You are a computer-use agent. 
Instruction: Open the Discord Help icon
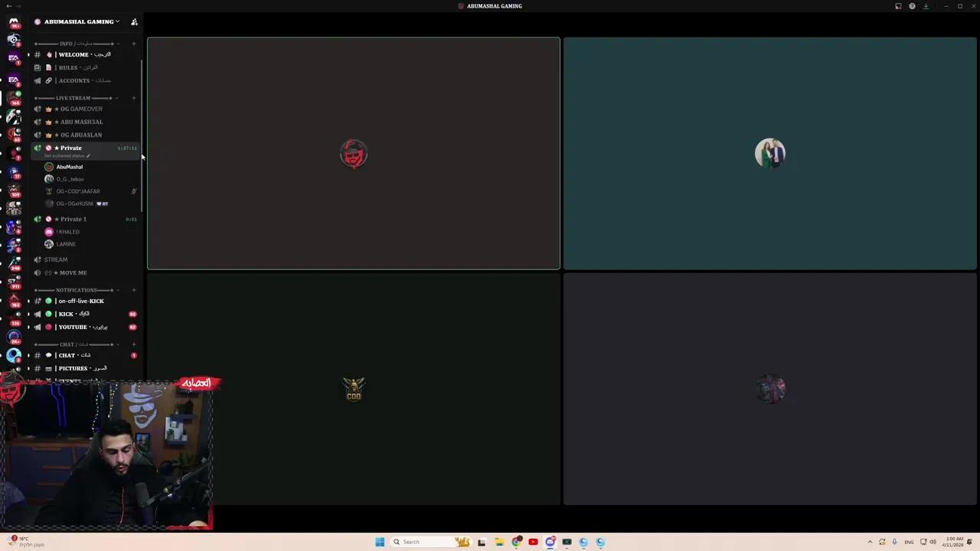pos(912,6)
